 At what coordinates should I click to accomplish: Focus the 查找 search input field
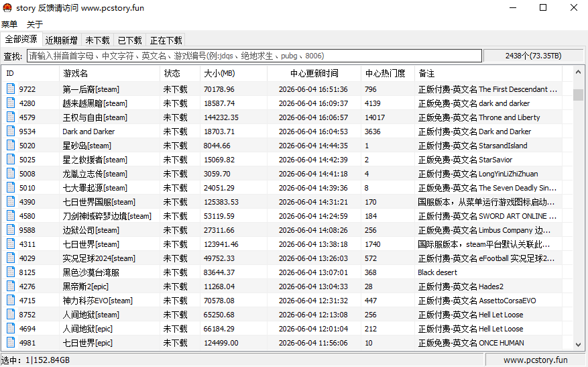(x=254, y=56)
